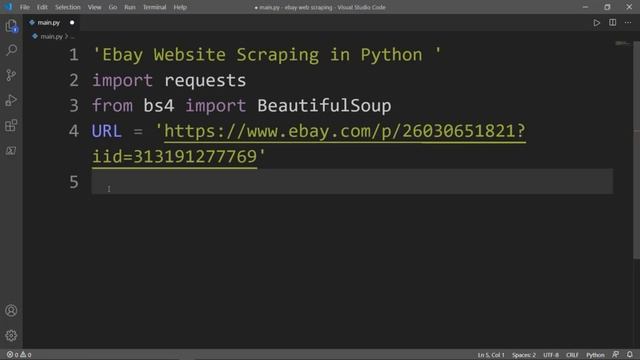Image resolution: width=640 pixels, height=360 pixels.
Task: Open the Explorer view in activity bar
Action: coord(11,26)
